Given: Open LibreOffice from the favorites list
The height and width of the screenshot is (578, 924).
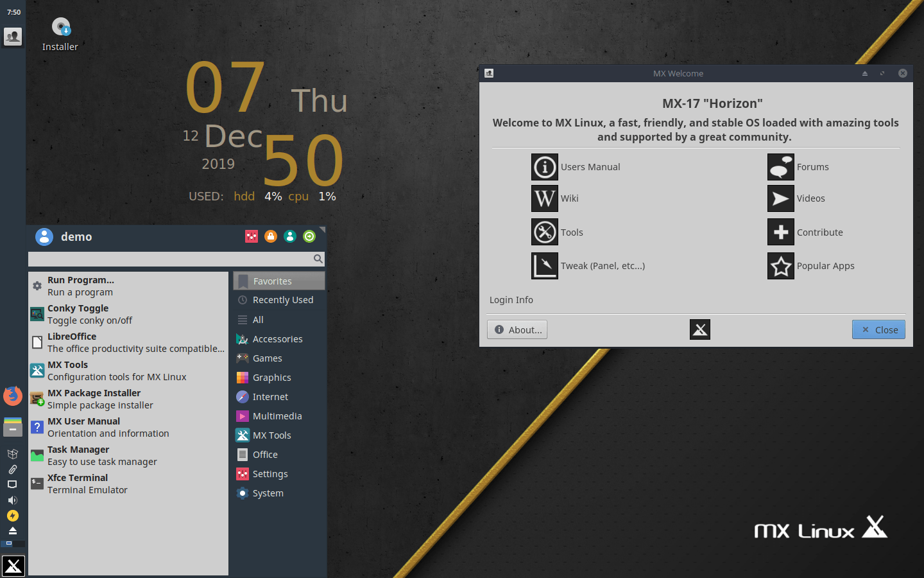Looking at the screenshot, I should [x=128, y=342].
